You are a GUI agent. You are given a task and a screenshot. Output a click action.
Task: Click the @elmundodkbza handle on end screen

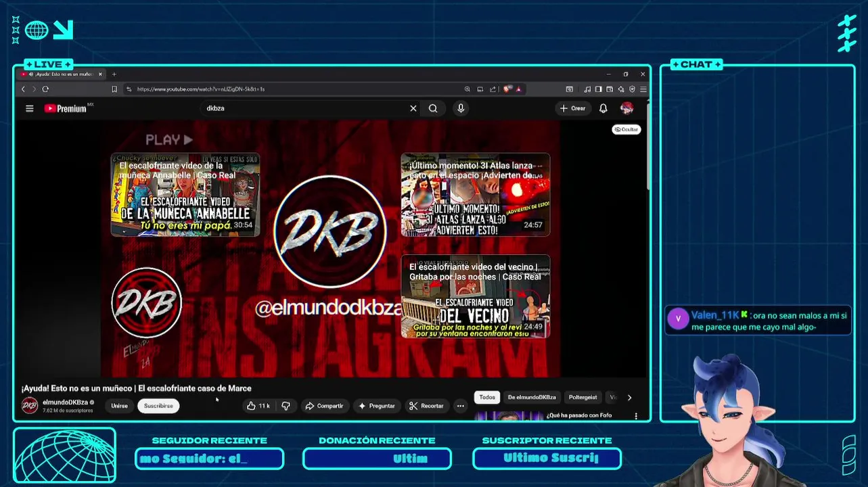328,308
